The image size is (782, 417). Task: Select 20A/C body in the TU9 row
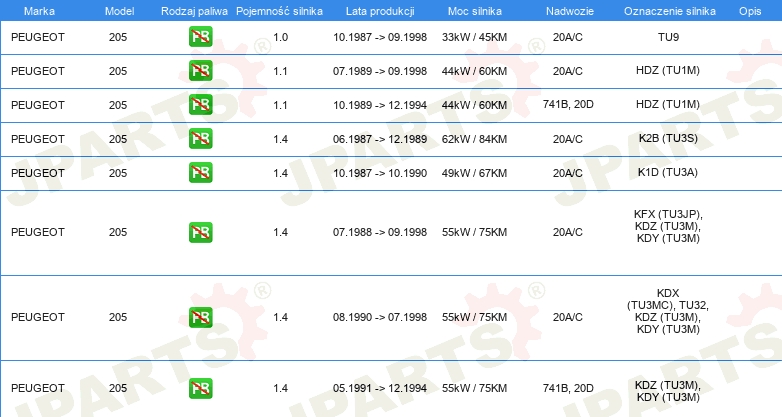(x=568, y=37)
